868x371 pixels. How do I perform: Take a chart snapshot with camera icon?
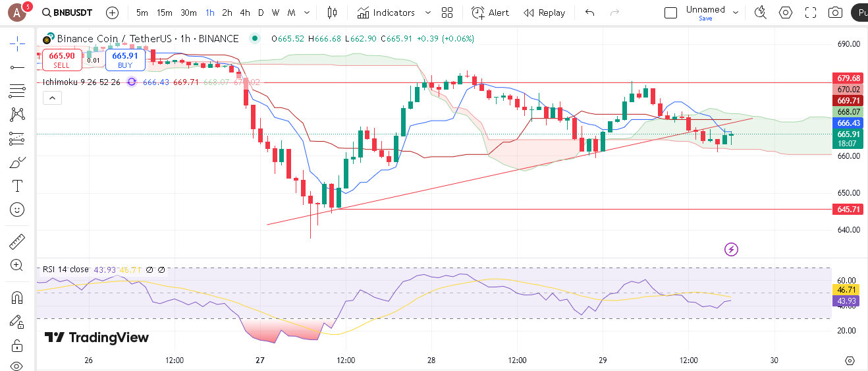point(835,13)
